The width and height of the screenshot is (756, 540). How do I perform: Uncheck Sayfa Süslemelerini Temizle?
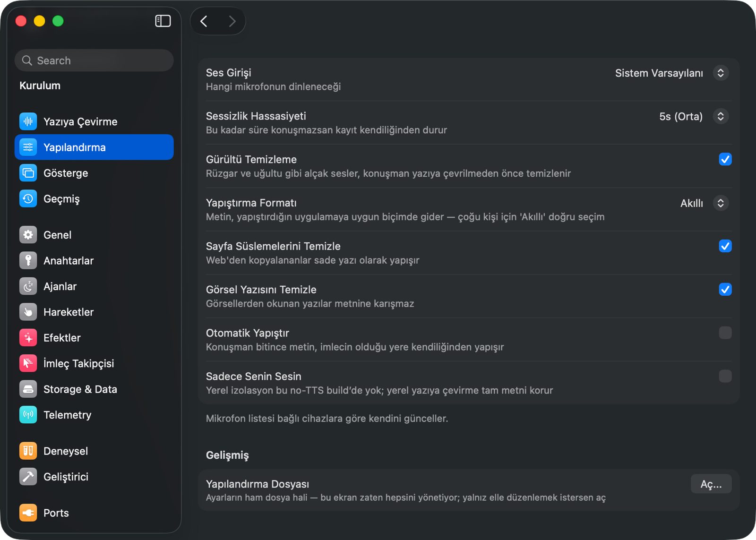point(725,246)
